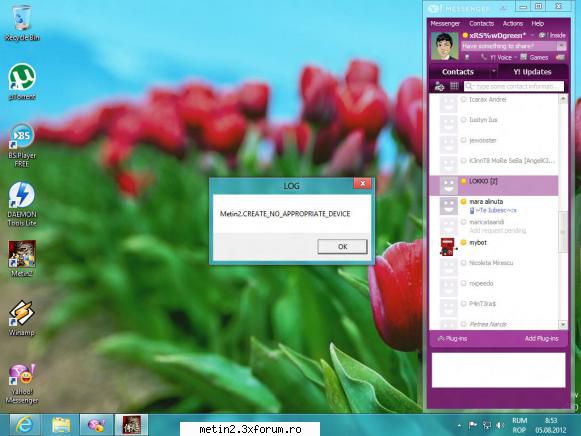
Task: Expand the Contacts tab dropdown arrow
Action: (x=493, y=71)
